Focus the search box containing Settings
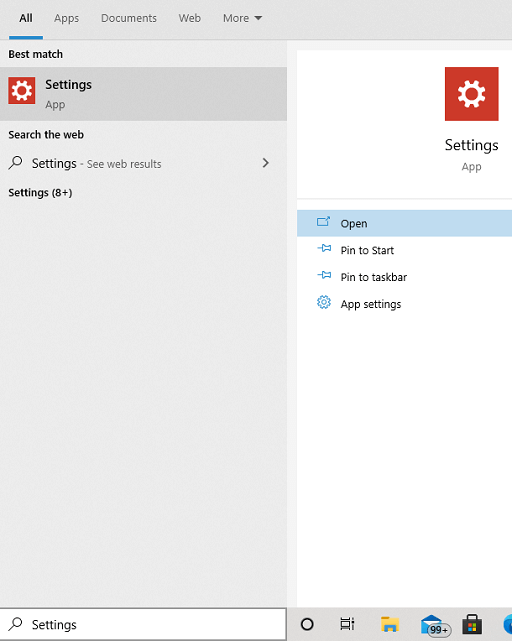Screen dimensions: 512x641 143,624
